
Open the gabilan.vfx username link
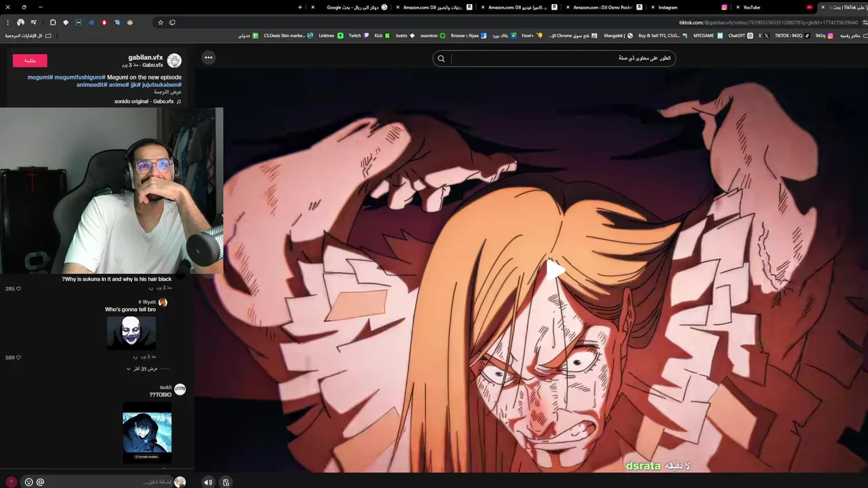[146, 58]
